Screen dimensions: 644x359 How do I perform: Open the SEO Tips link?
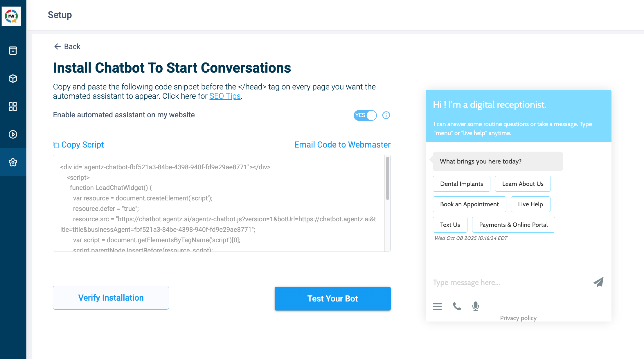225,96
